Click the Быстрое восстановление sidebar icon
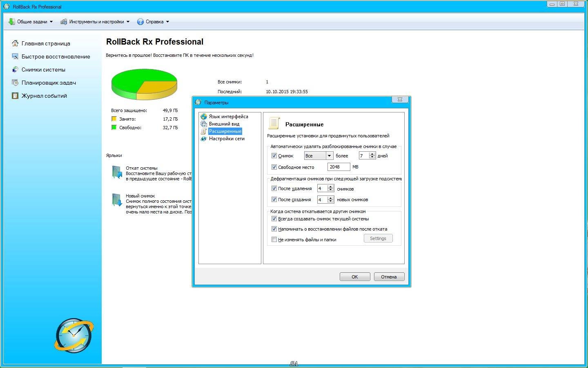Screen dimensions: 588x368 (x=15, y=56)
